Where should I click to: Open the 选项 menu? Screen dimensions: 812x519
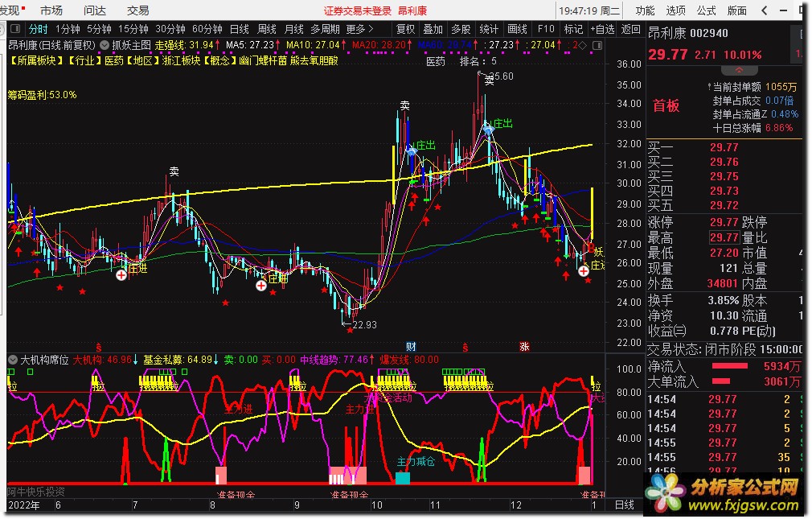click(675, 10)
